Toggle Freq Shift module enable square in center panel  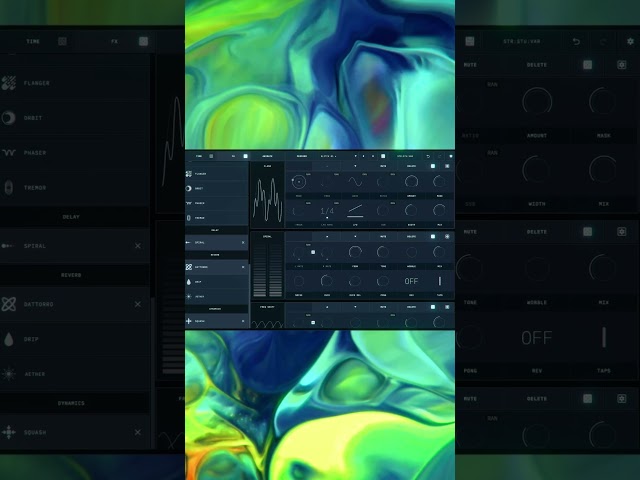point(433,307)
